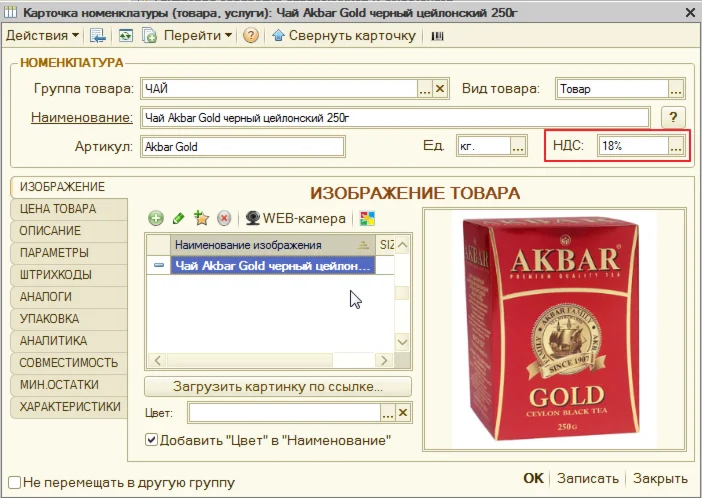Click the question mark button beside Наименование
Viewport: 702px width, 498px height.
[673, 117]
